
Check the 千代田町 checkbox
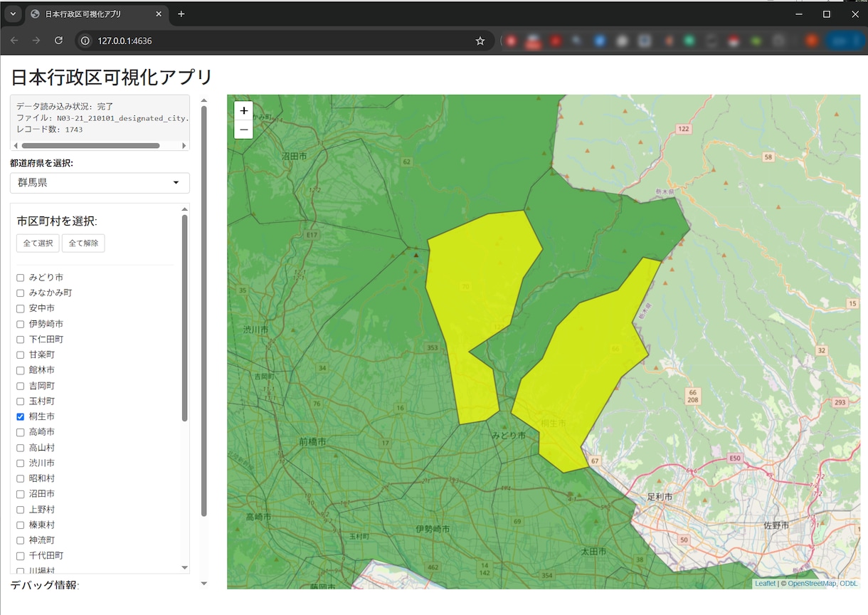tap(21, 556)
